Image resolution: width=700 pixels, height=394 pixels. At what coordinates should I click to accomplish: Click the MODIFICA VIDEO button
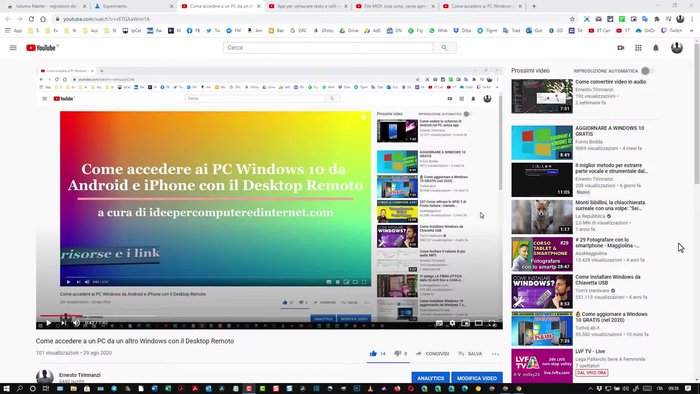click(477, 378)
